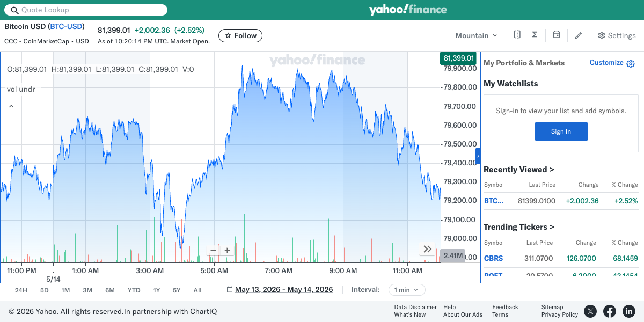Click the 2.41M volume axis label

(x=453, y=256)
